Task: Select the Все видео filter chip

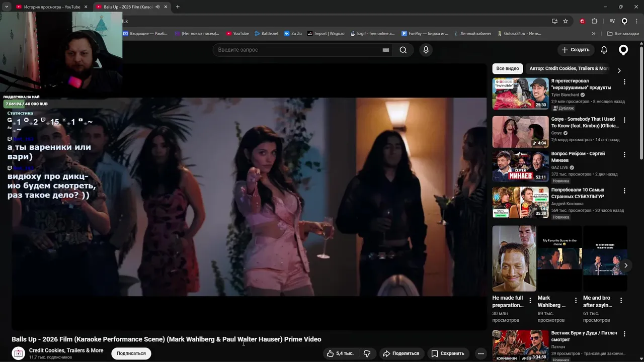Action: point(507,68)
